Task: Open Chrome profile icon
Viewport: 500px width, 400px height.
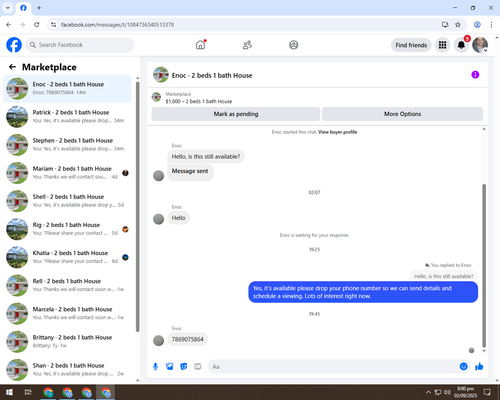Action: click(477, 24)
